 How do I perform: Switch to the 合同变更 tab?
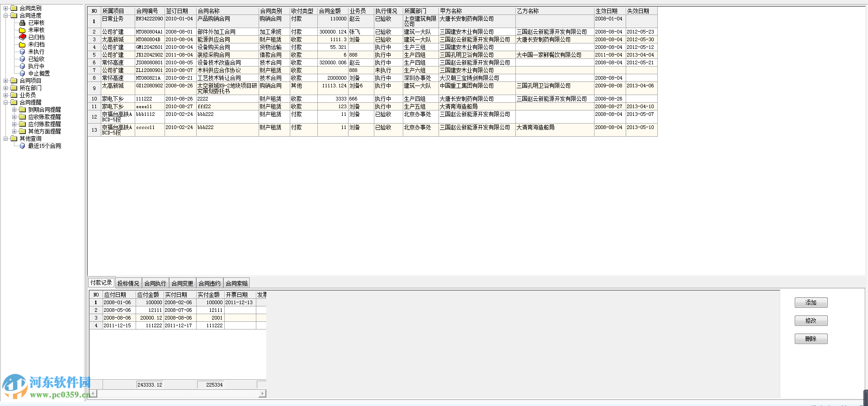[183, 283]
